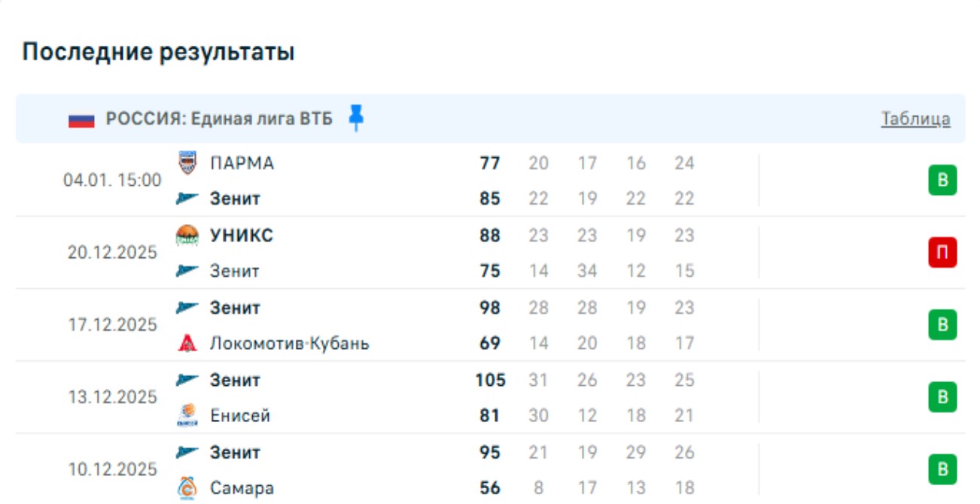Select the УНИКС team name
The width and height of the screenshot is (980, 504).
click(x=241, y=235)
